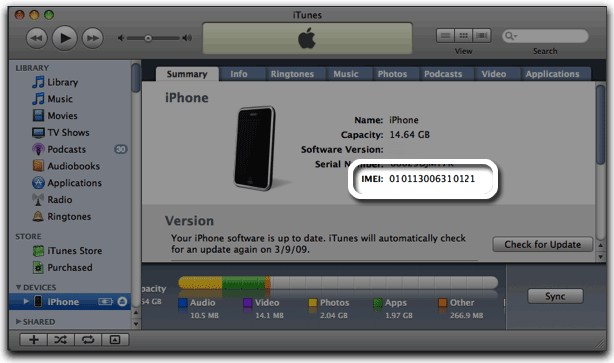This screenshot has width=614, height=363.
Task: Switch to the Ringtones tab
Action: (292, 74)
